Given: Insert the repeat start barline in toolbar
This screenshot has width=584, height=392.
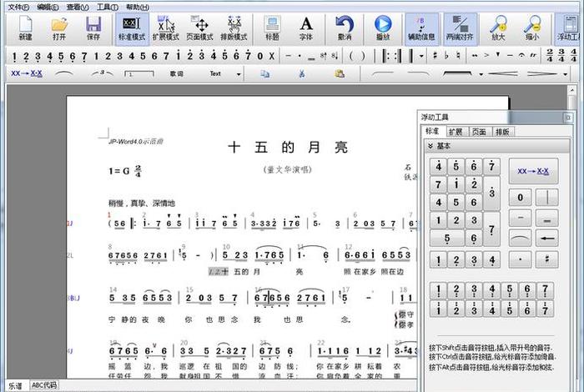Looking at the screenshot, I should pyautogui.click(x=385, y=56).
